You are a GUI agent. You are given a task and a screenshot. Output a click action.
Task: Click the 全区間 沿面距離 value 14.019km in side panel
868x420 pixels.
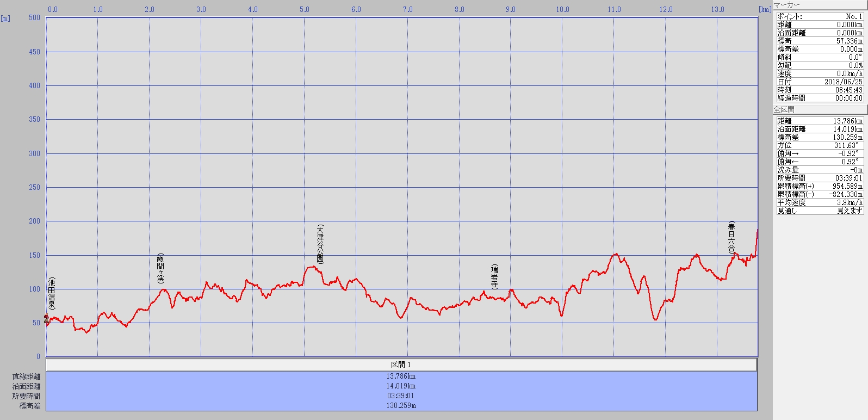point(848,129)
